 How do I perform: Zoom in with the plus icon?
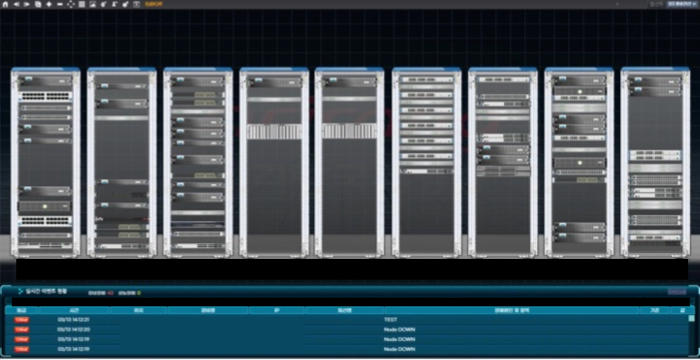click(49, 4)
